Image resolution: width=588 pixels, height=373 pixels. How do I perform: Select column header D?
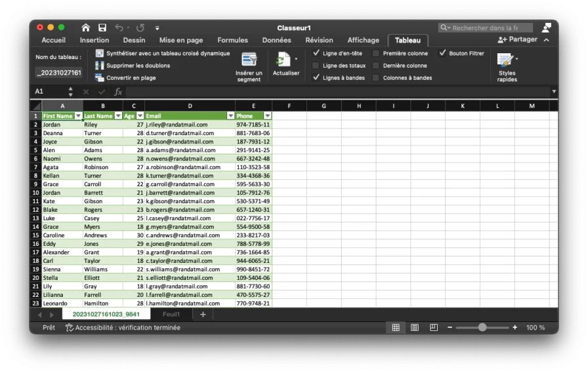pos(190,106)
